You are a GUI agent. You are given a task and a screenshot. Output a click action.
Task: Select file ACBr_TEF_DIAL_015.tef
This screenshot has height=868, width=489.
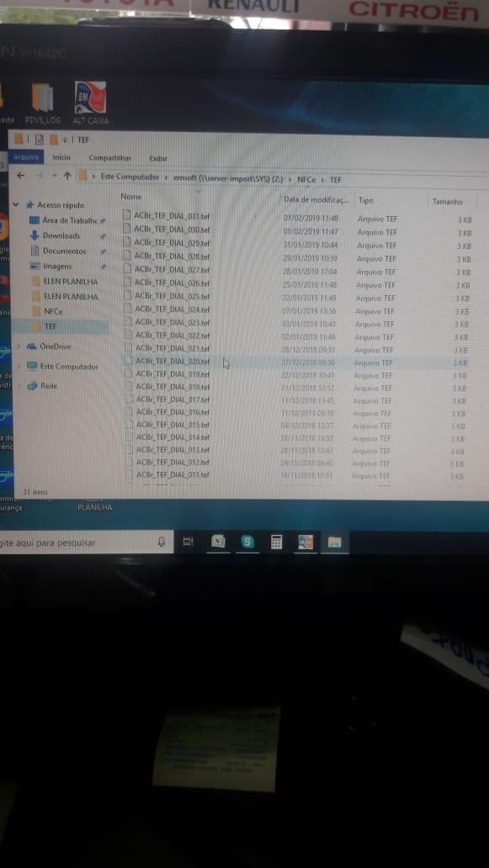coord(173,425)
